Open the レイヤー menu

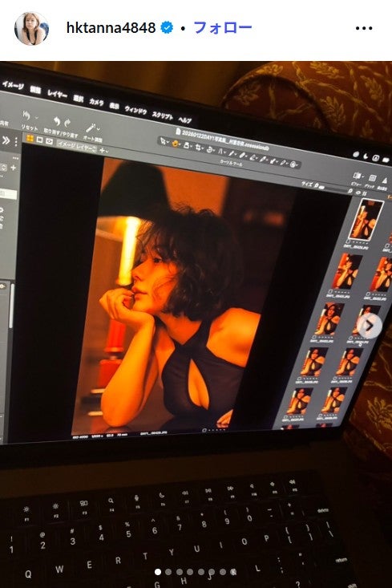(x=58, y=94)
